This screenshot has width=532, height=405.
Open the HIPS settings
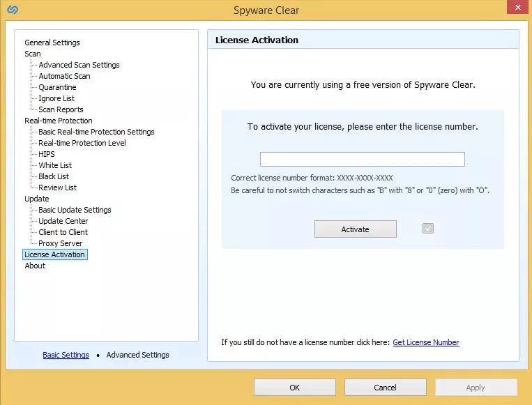47,154
